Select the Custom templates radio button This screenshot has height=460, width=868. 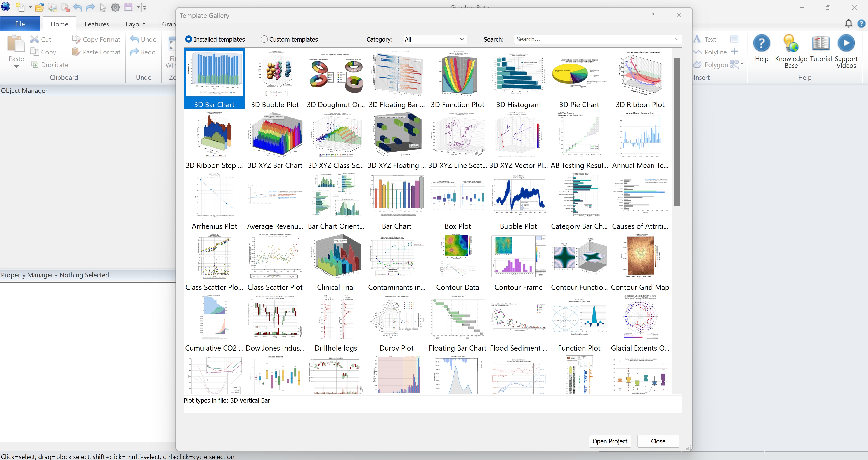[264, 39]
